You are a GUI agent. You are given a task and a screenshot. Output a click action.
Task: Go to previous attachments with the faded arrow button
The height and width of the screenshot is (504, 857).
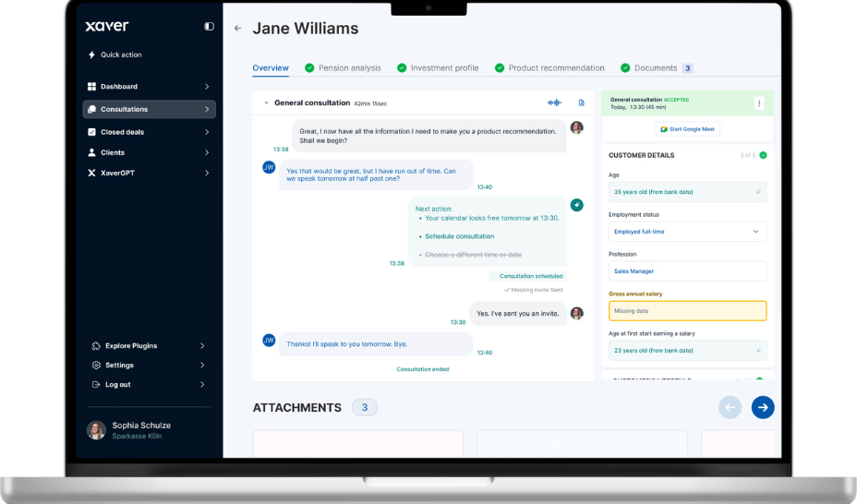coord(730,407)
